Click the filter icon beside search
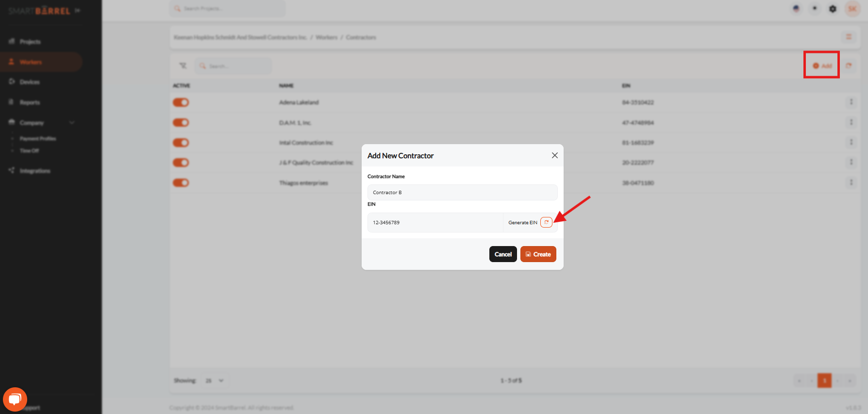 coord(183,66)
